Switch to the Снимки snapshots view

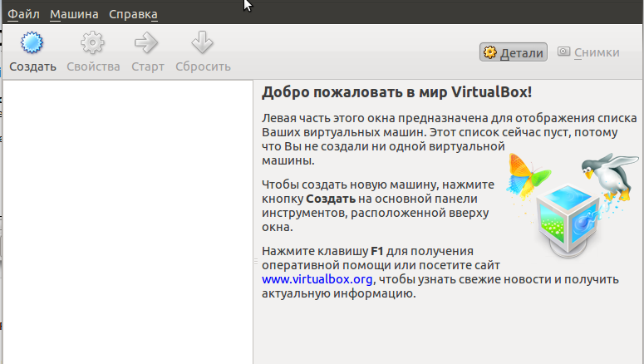(588, 52)
